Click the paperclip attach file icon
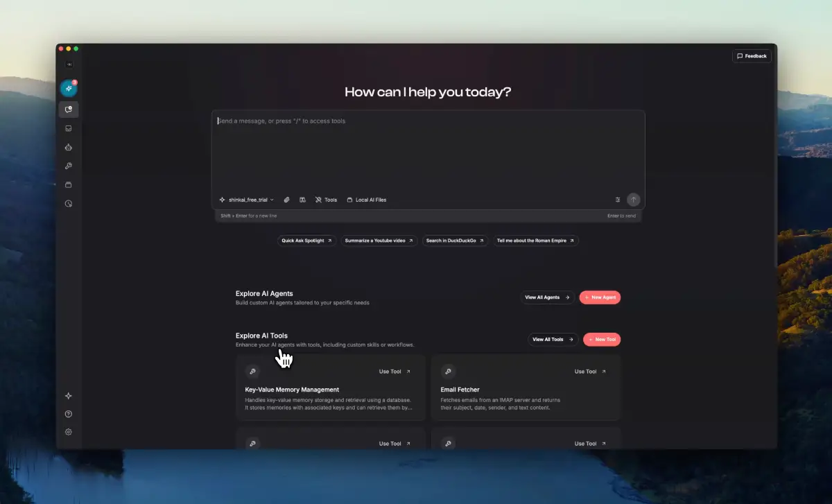832x504 pixels. click(x=287, y=200)
